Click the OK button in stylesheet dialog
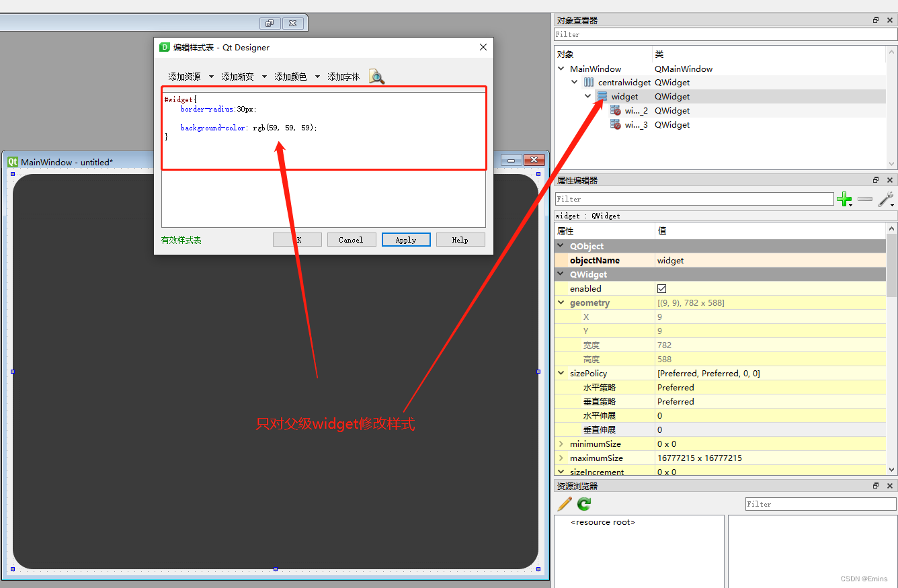 point(297,240)
